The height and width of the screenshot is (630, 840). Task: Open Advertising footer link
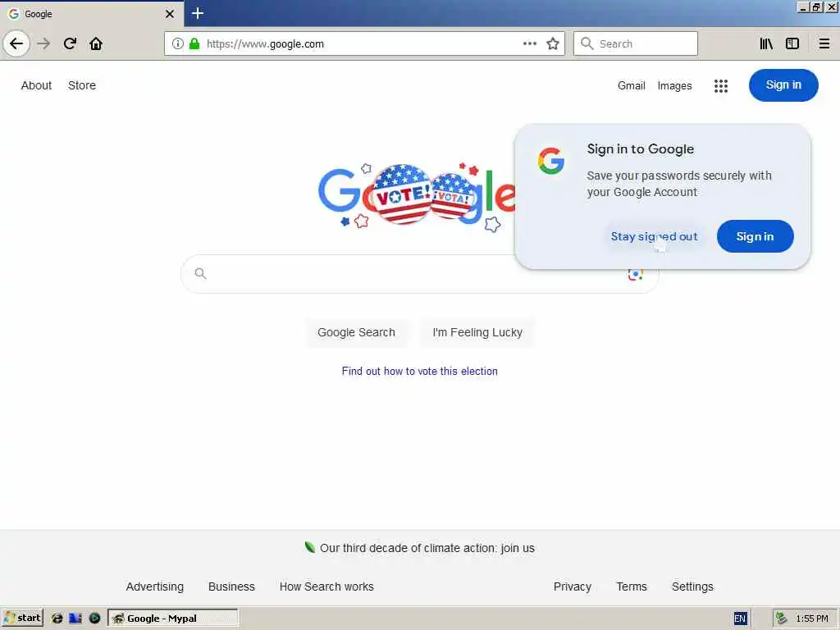pyautogui.click(x=155, y=587)
